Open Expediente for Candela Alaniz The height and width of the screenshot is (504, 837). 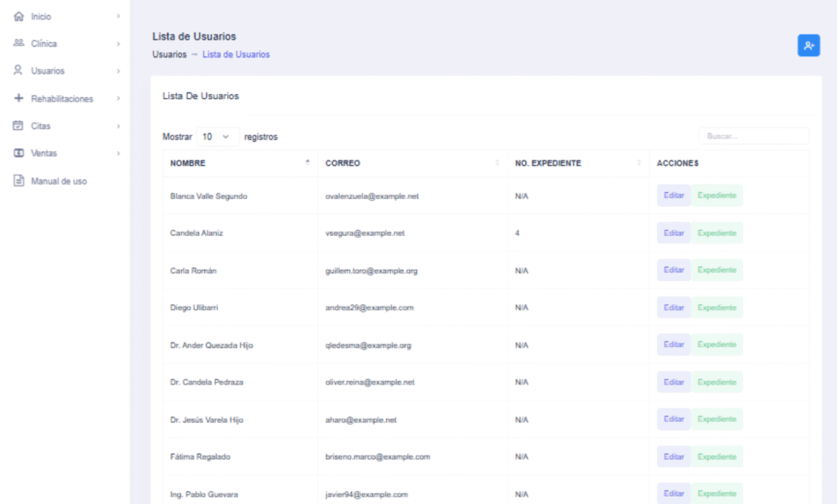717,233
